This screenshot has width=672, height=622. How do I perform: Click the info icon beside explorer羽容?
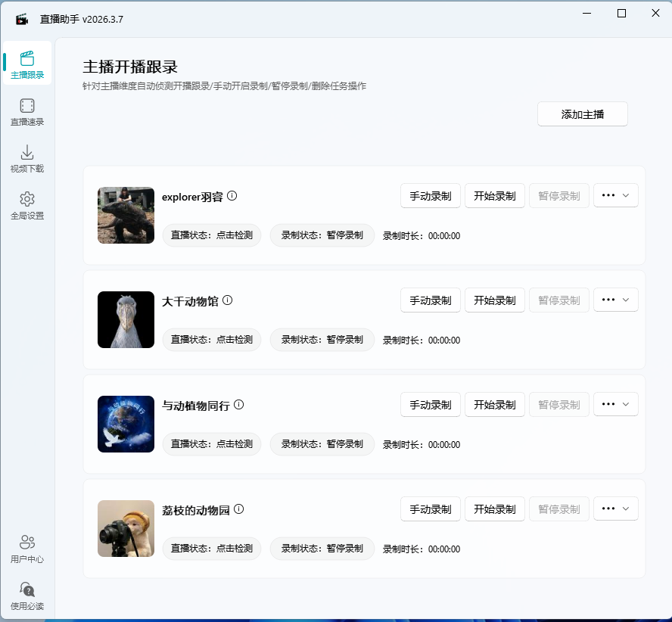(232, 194)
